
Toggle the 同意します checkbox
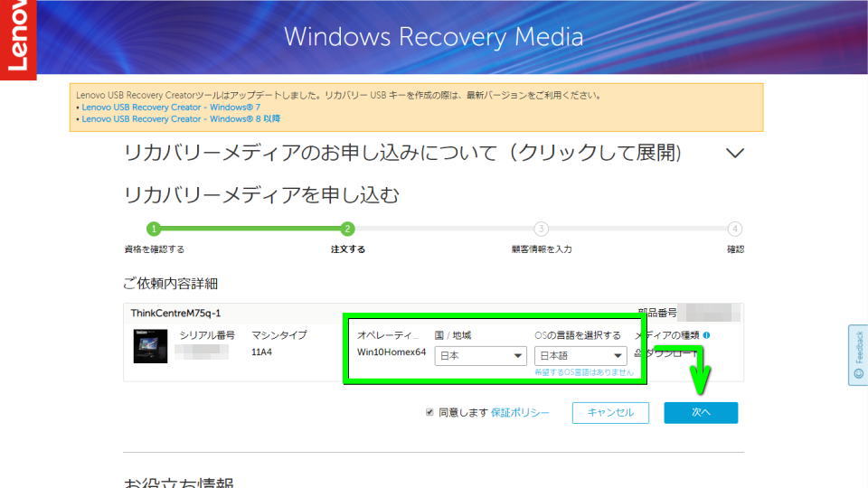point(429,412)
